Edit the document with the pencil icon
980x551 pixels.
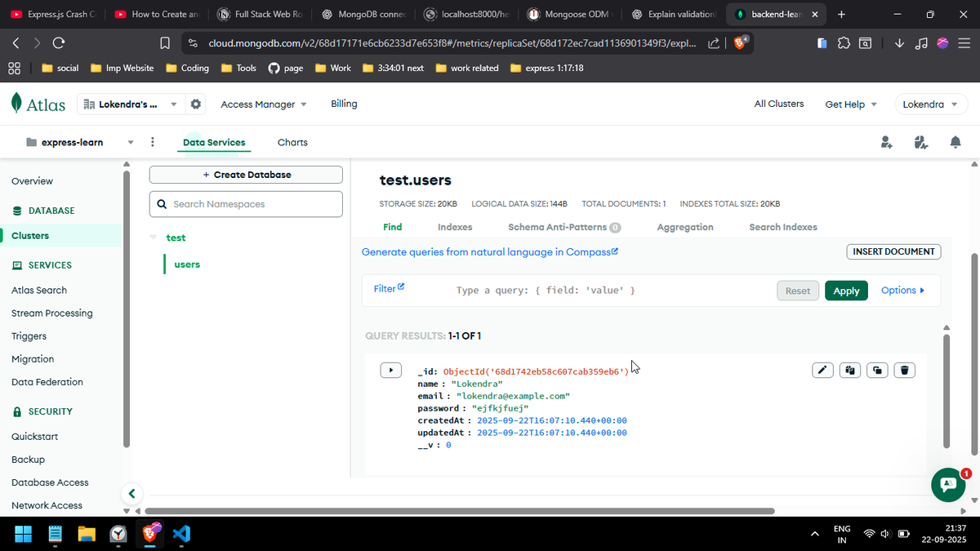(823, 371)
